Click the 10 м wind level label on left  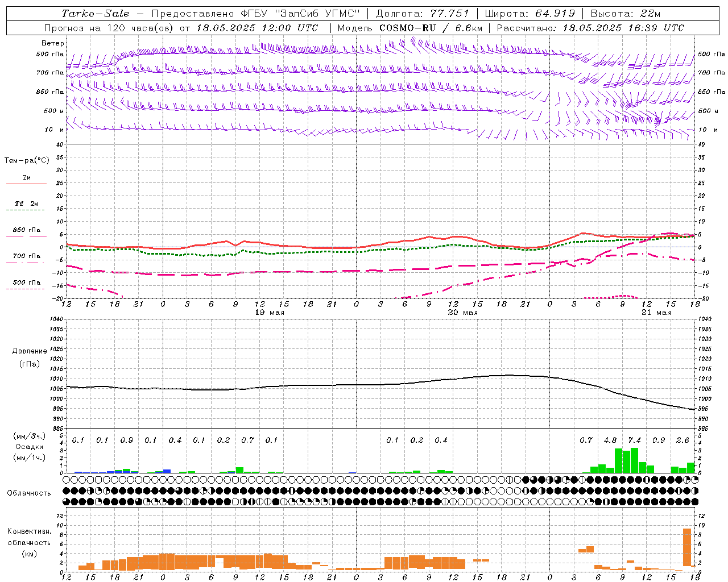[x=55, y=130]
